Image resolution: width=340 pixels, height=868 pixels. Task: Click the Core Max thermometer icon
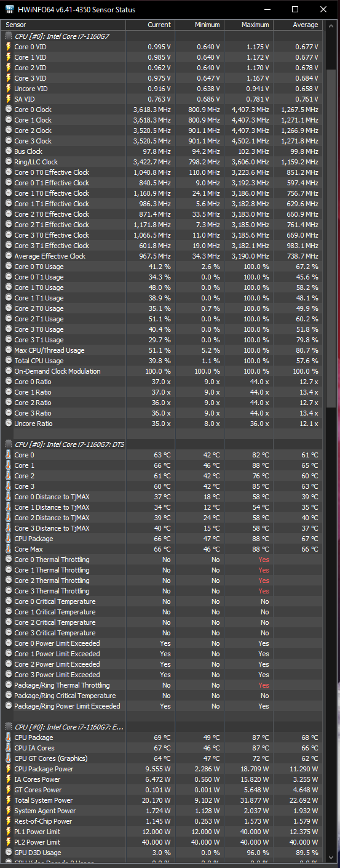click(x=9, y=549)
